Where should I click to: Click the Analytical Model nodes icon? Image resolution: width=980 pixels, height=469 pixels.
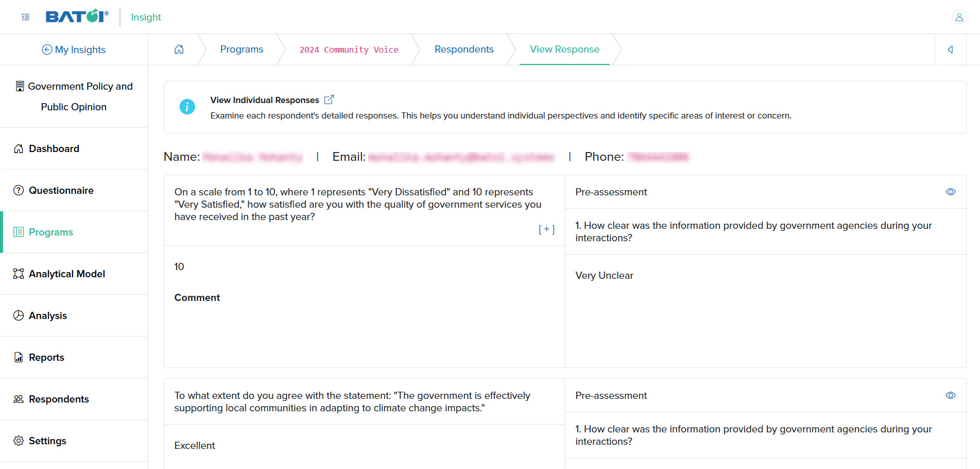point(19,274)
